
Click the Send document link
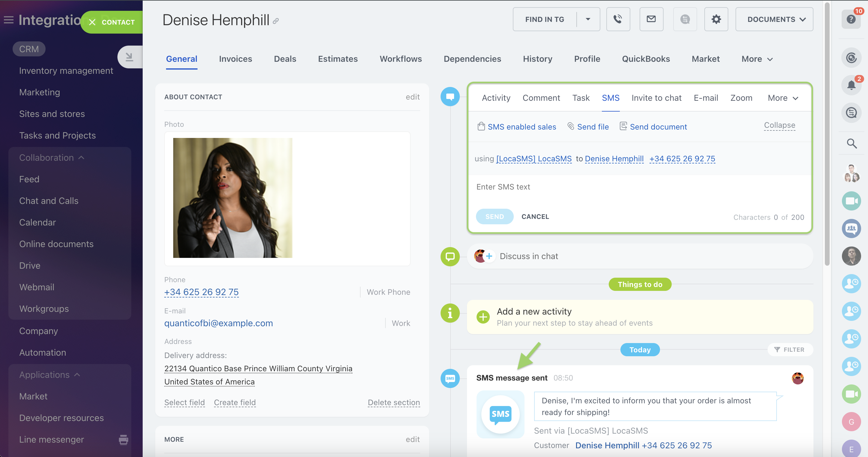(658, 127)
